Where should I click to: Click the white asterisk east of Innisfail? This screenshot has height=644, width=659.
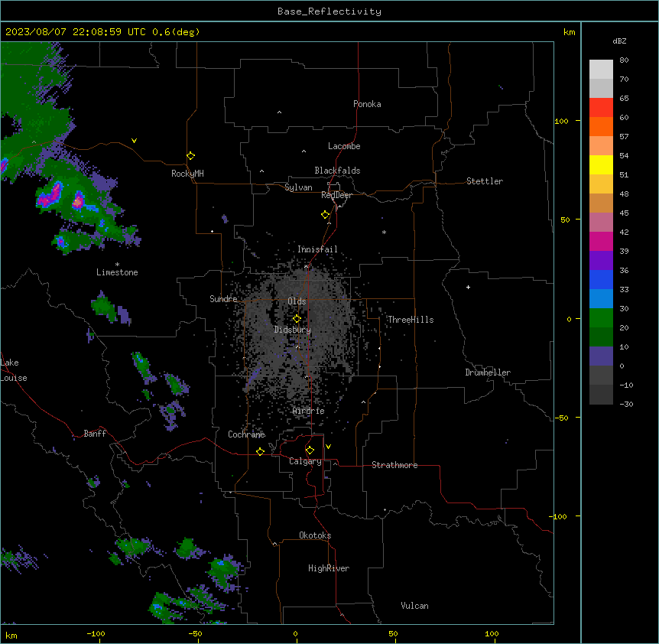tap(384, 232)
